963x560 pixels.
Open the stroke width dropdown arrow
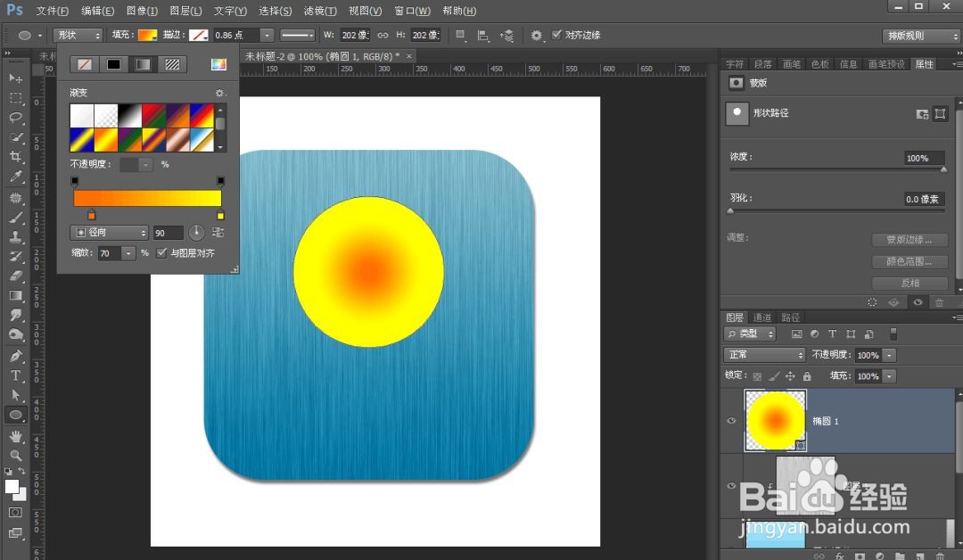pos(266,35)
